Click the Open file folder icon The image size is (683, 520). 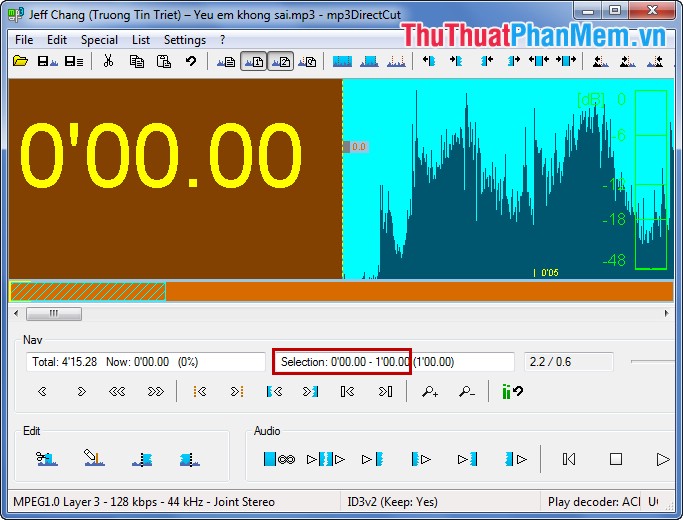[20, 61]
